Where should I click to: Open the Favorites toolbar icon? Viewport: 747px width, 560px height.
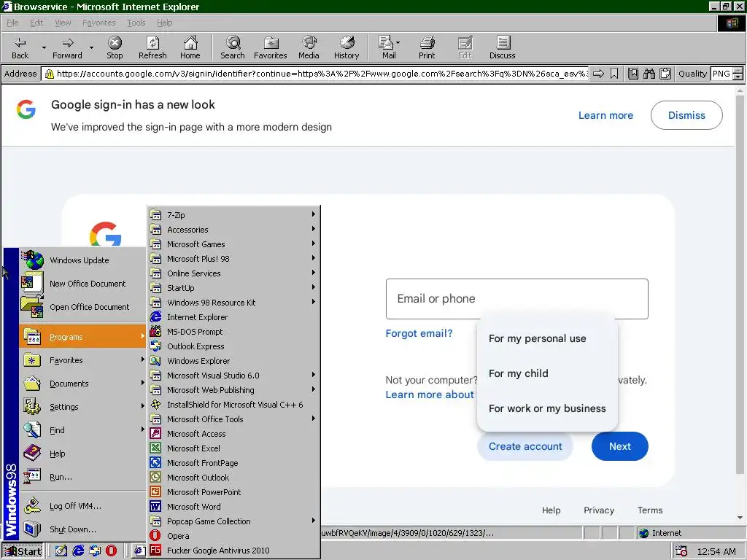[270, 47]
